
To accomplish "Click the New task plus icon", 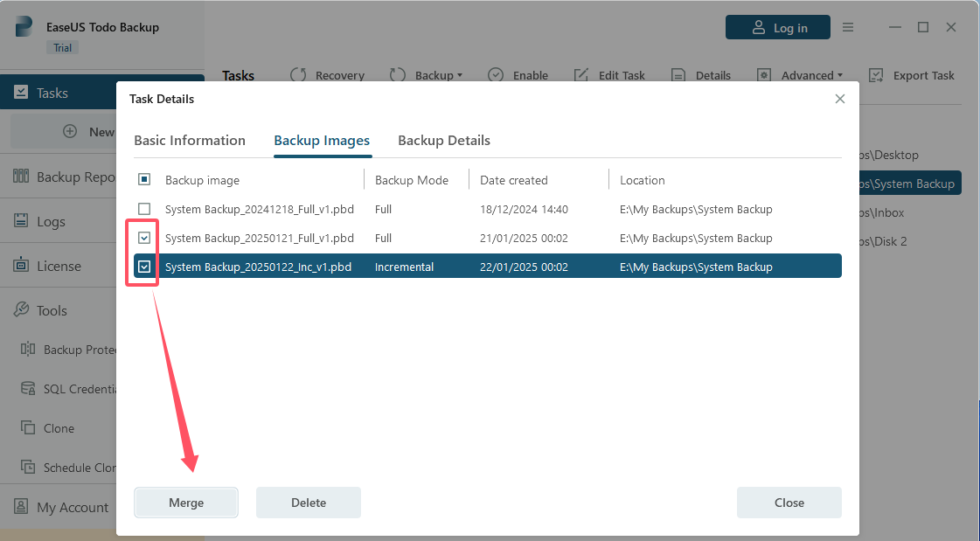I will (x=70, y=132).
